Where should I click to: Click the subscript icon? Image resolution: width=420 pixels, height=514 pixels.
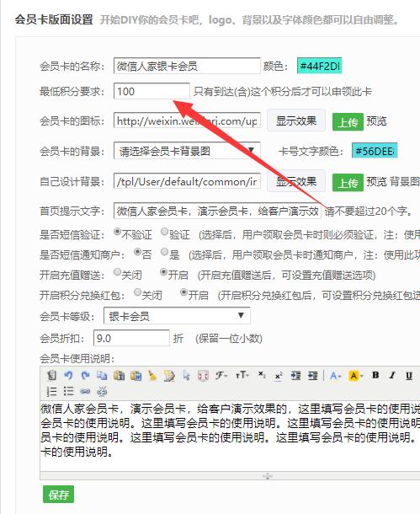262,375
